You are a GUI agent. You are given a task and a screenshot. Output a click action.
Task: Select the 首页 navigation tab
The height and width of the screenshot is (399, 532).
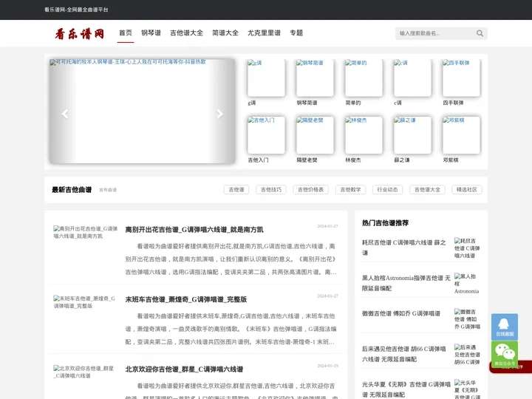[125, 33]
